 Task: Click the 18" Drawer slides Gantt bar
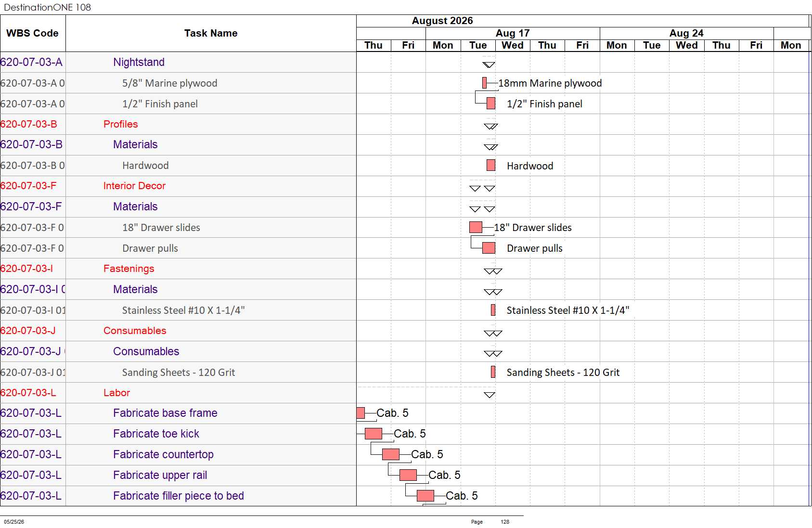click(476, 227)
